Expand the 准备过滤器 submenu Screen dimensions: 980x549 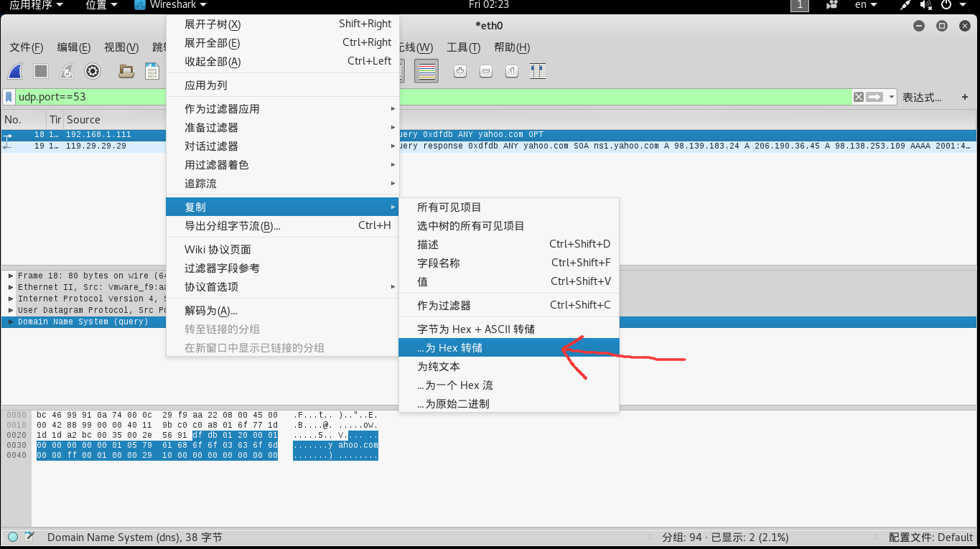point(283,128)
